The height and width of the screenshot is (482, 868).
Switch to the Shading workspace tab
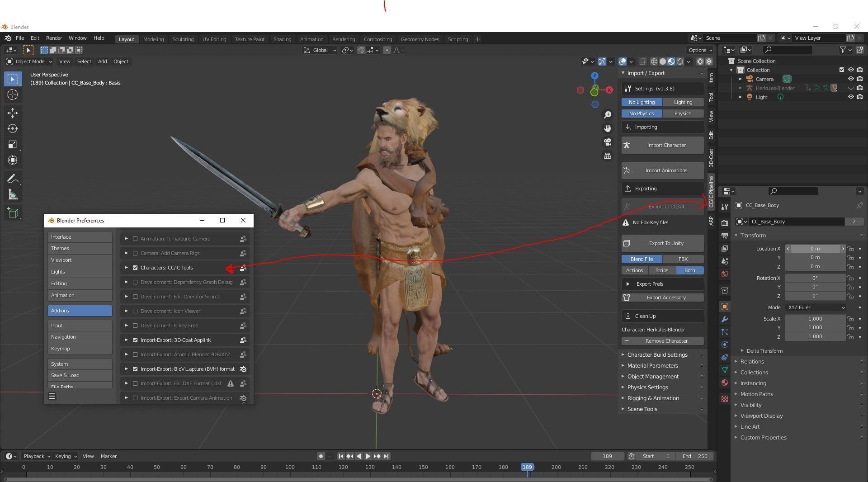(x=282, y=39)
